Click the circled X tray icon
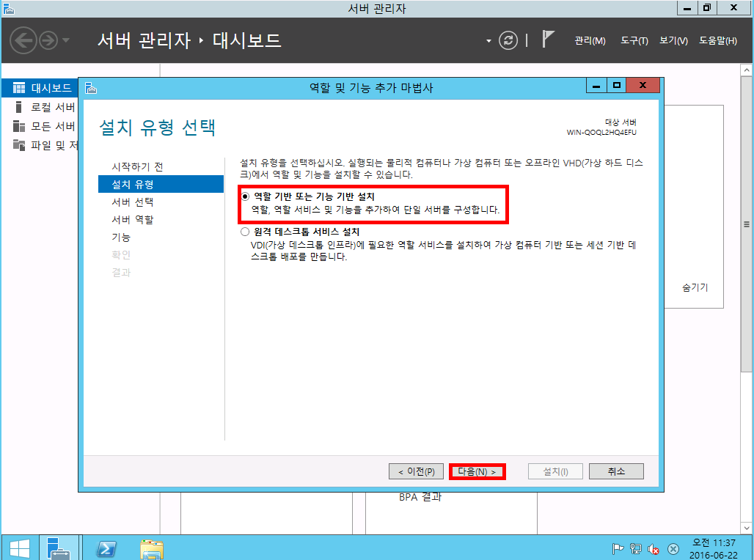This screenshot has height=560, width=754. [x=673, y=548]
